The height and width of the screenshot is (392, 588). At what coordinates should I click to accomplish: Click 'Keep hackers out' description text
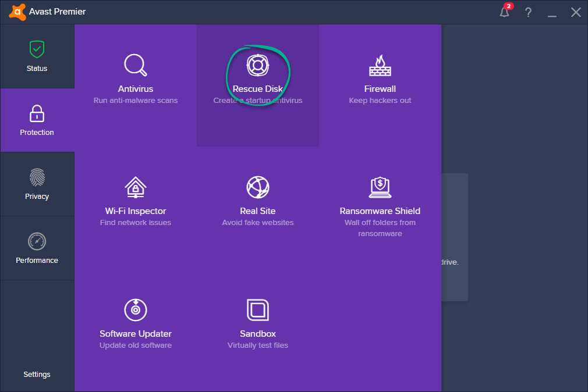pos(380,101)
